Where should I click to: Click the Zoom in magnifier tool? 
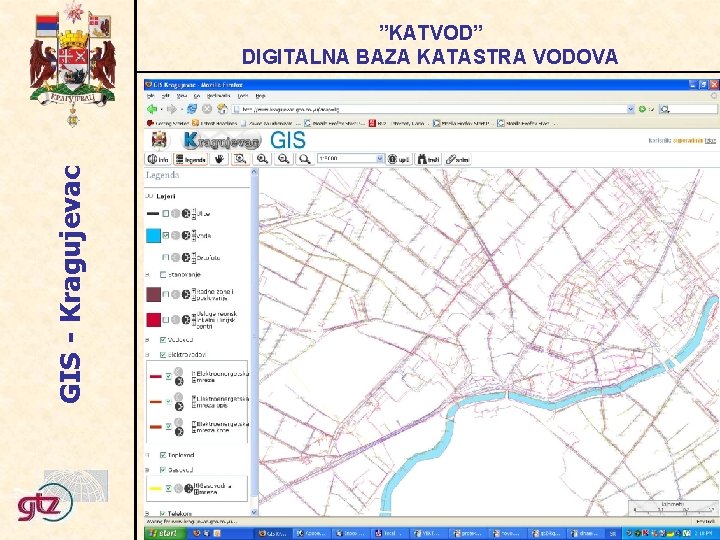[262, 159]
